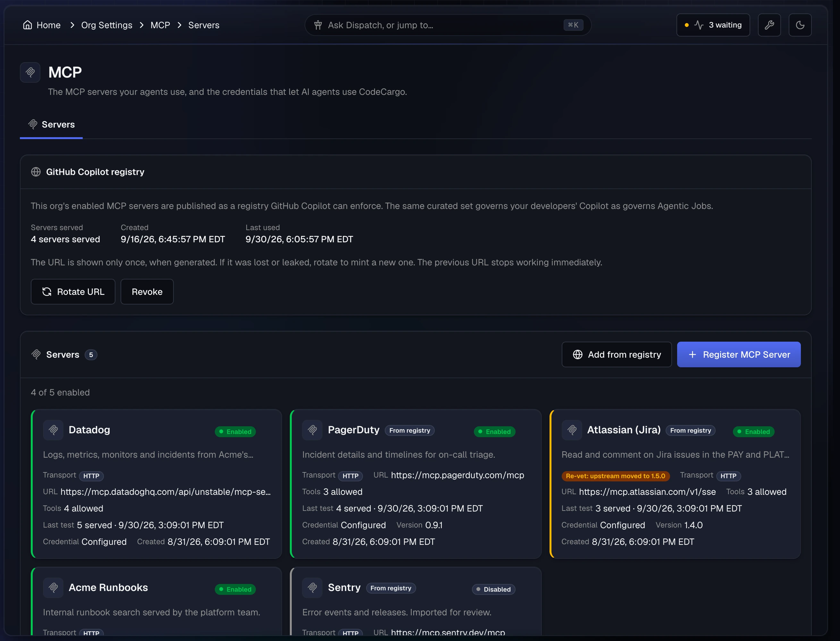Click Acme Runbooks Enabled status badge

coord(235,589)
